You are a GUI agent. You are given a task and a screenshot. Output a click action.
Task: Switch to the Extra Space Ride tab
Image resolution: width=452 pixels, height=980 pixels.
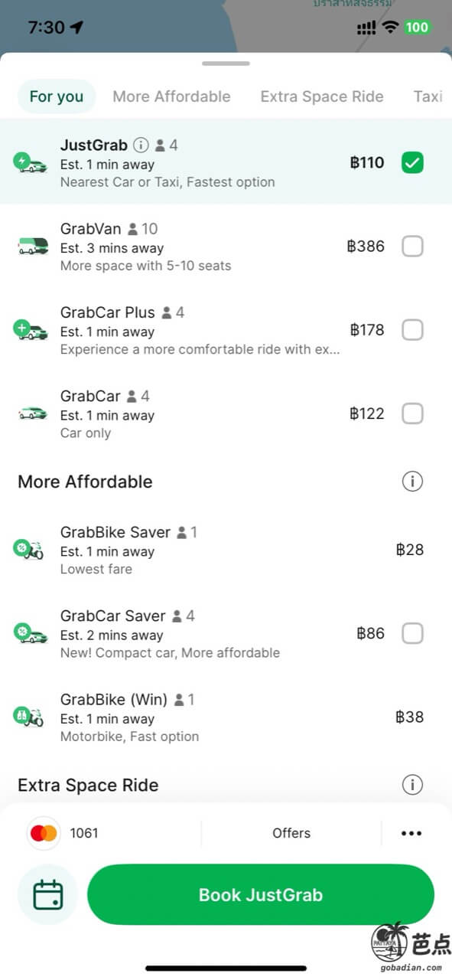[322, 96]
